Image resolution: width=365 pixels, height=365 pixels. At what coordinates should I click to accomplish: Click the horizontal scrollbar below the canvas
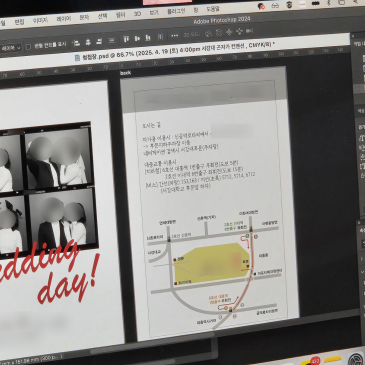(x=152, y=350)
